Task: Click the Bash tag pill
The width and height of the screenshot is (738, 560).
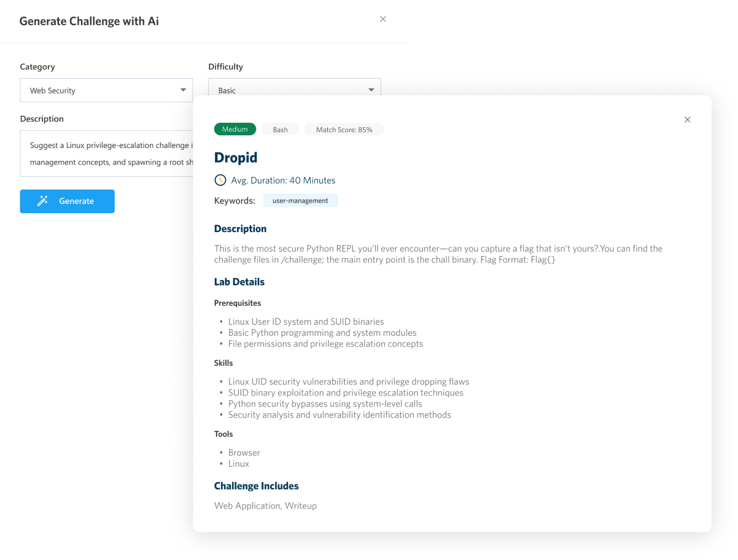Action: click(x=280, y=129)
